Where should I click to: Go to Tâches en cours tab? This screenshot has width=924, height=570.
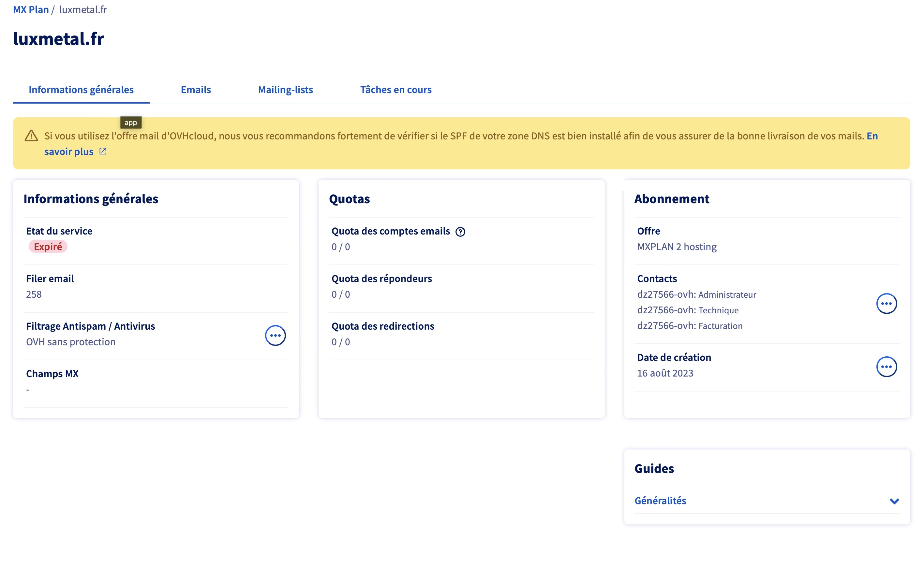[395, 90]
